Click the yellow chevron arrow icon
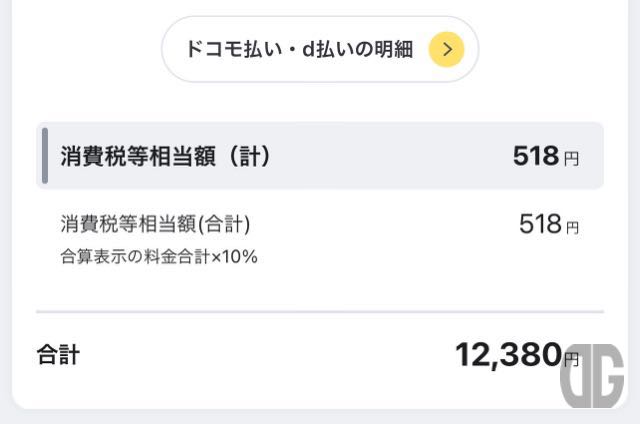640x424 pixels. click(x=446, y=49)
